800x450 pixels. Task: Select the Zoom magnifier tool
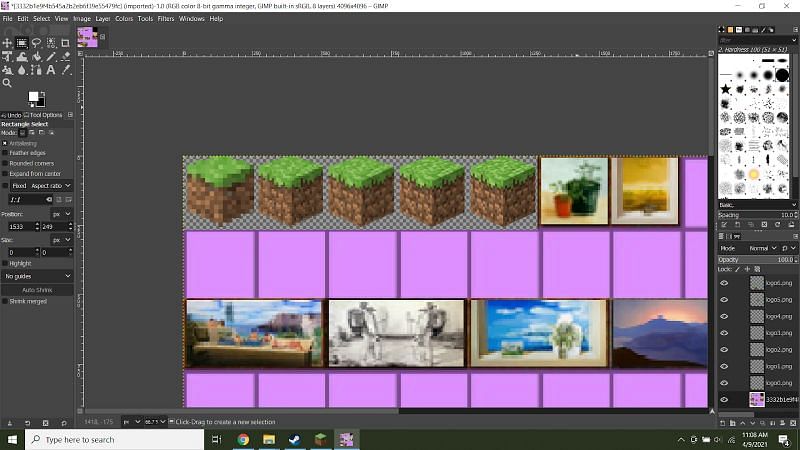(8, 83)
